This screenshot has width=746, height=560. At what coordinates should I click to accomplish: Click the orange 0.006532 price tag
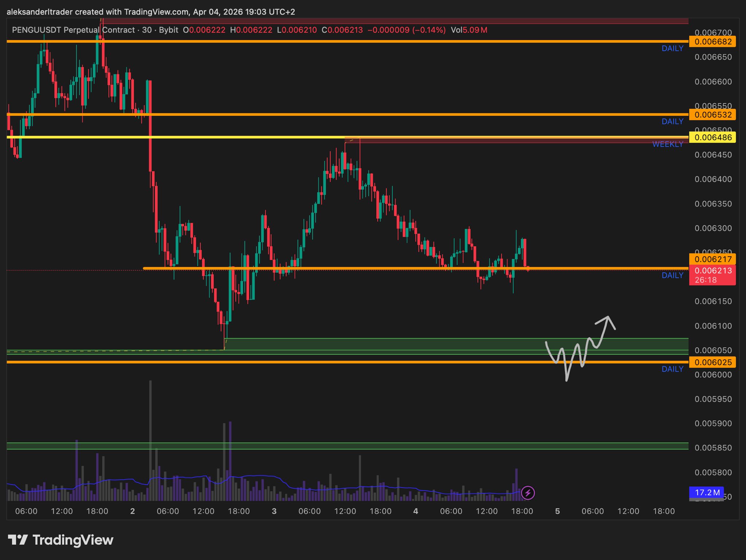(x=712, y=115)
